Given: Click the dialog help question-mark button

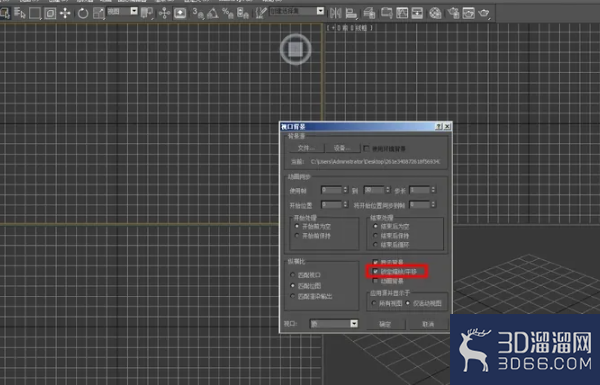Looking at the screenshot, I should tap(439, 127).
